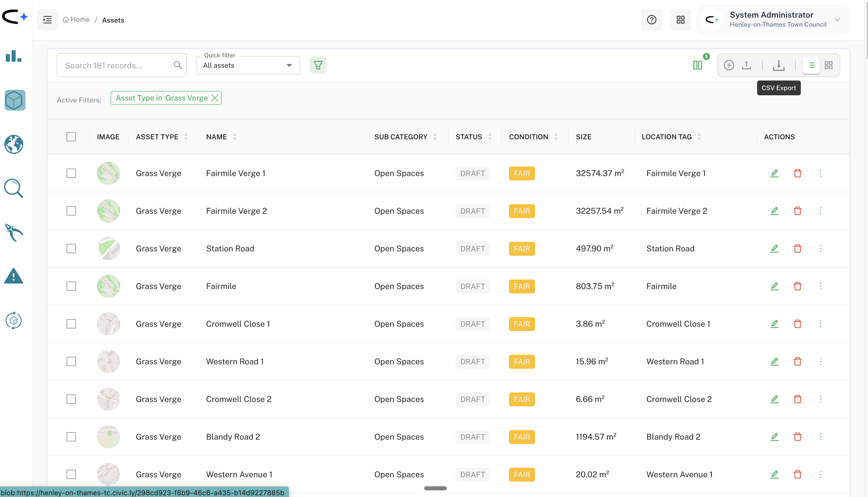Image resolution: width=868 pixels, height=497 pixels.
Task: Open the Cromwell Close 1 name cell
Action: click(x=238, y=324)
